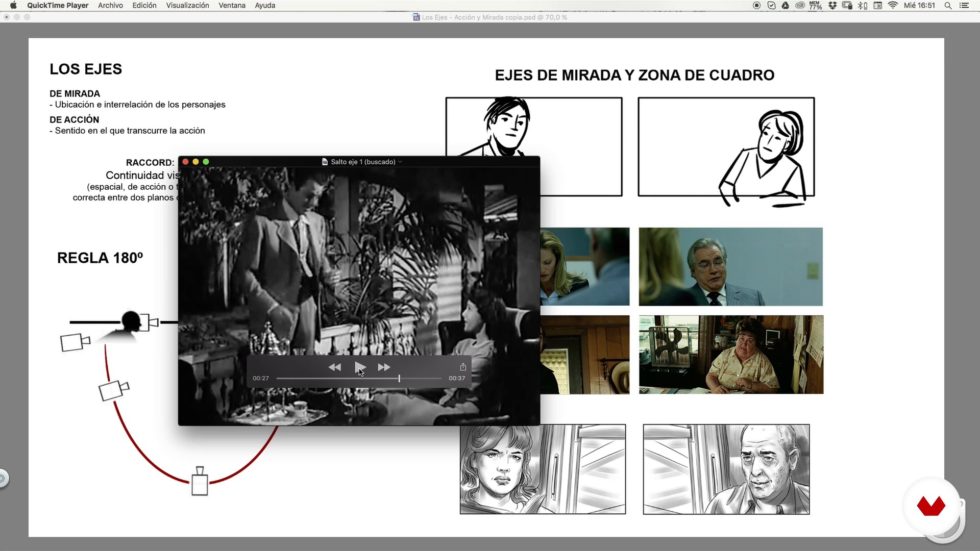This screenshot has height=551, width=980.
Task: Open the Visualización menu
Action: coord(187,6)
